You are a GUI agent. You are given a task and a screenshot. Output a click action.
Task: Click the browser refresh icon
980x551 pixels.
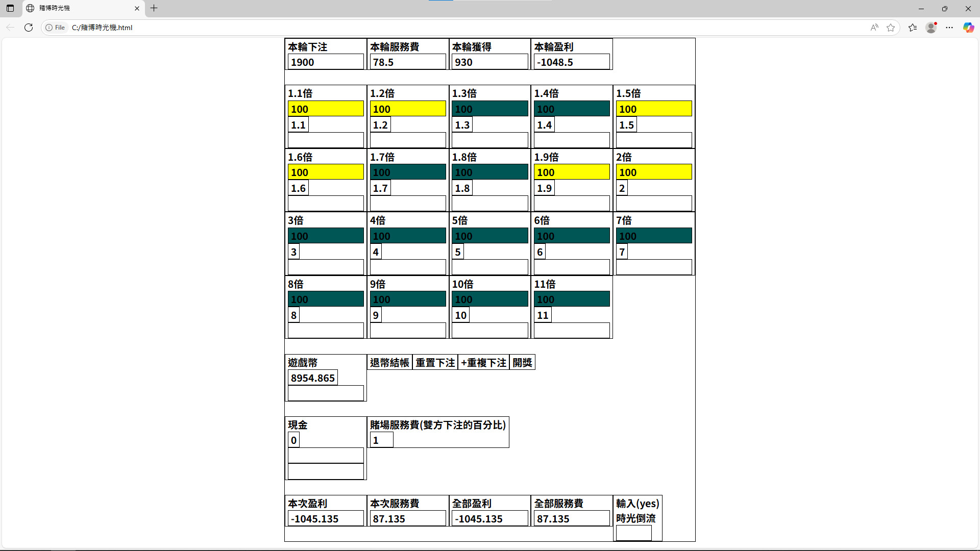point(29,28)
